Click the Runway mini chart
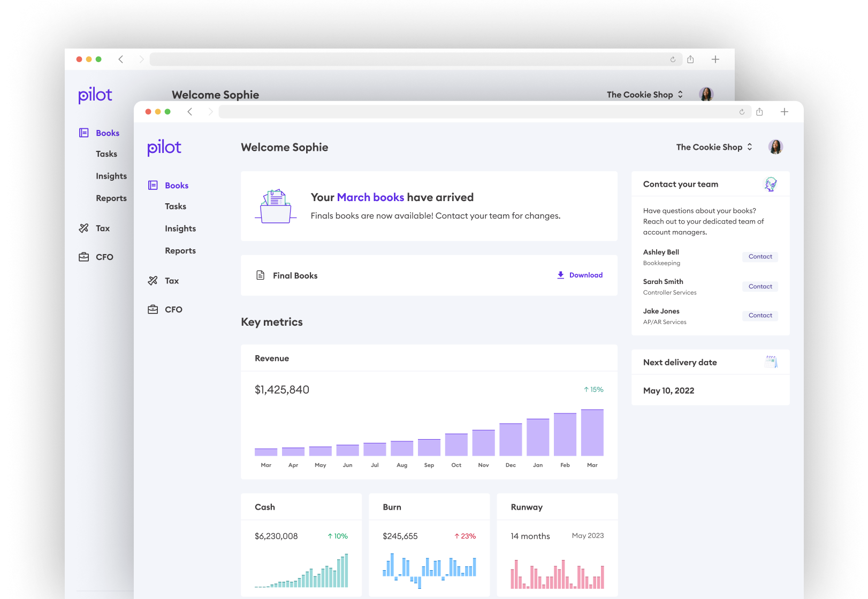The height and width of the screenshot is (599, 868). [x=557, y=574]
